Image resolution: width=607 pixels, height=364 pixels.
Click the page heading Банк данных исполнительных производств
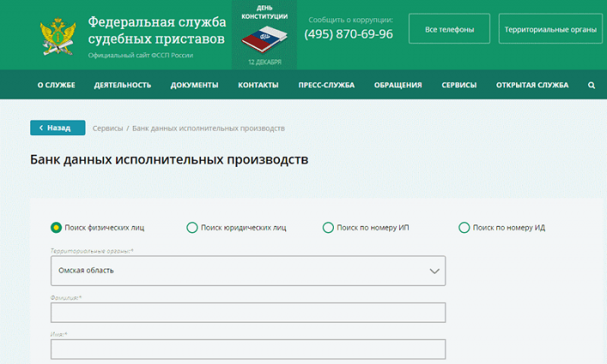tap(169, 159)
